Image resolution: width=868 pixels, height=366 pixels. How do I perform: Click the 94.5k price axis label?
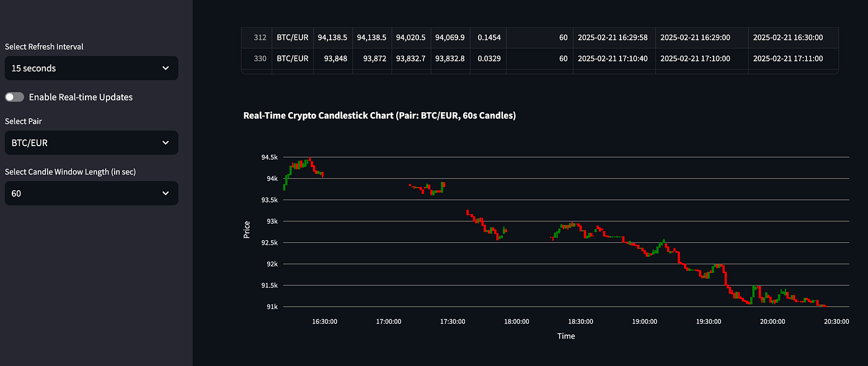(x=269, y=157)
